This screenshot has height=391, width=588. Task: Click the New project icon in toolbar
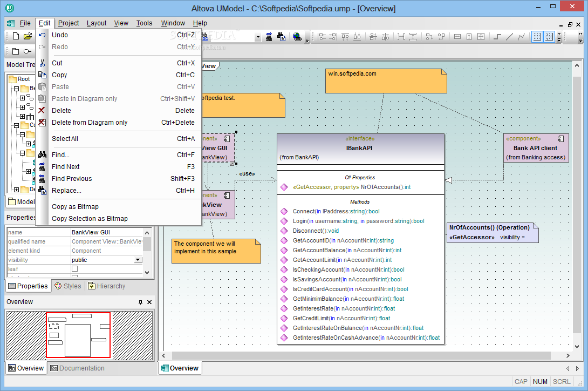pos(16,36)
